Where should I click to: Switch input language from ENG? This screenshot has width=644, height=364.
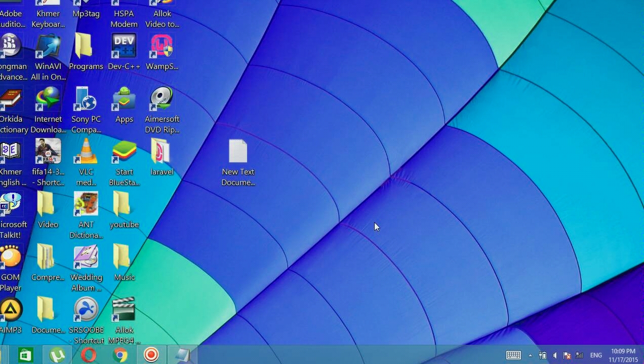(596, 355)
